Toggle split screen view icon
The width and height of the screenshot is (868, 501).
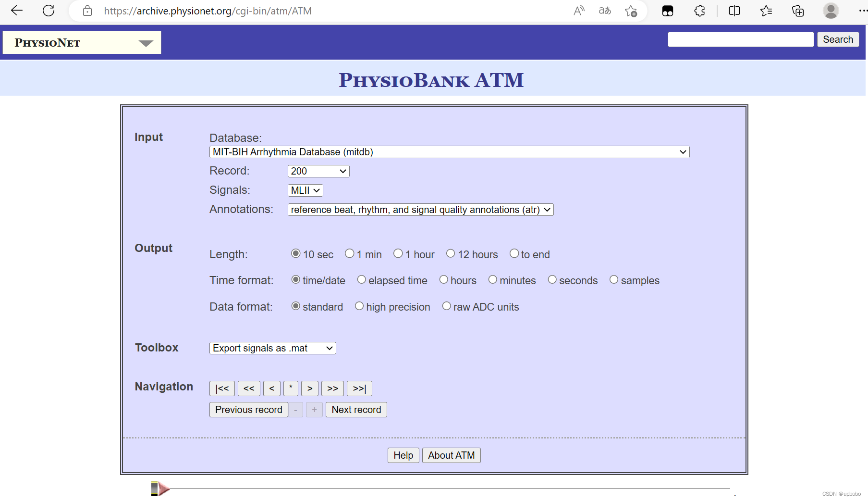pyautogui.click(x=734, y=11)
